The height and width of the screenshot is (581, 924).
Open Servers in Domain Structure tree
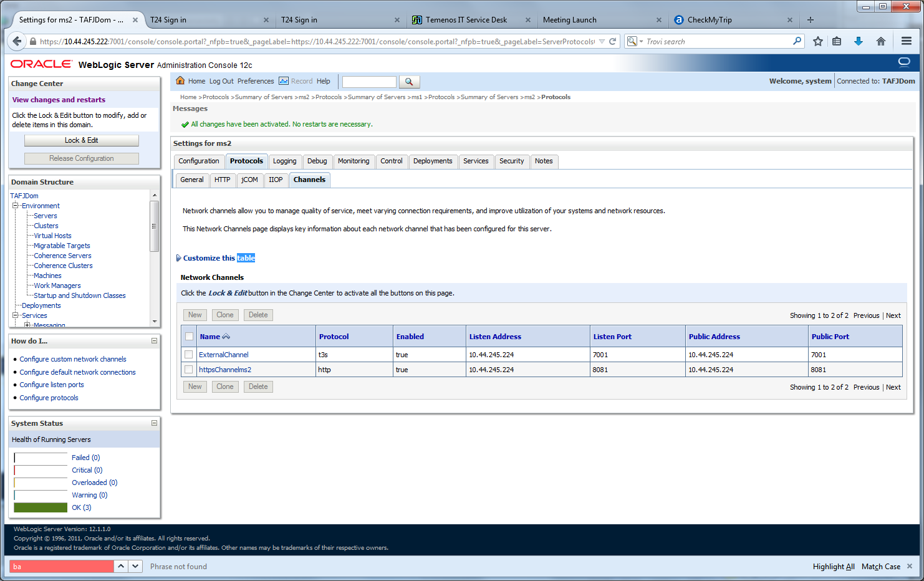[x=46, y=216]
